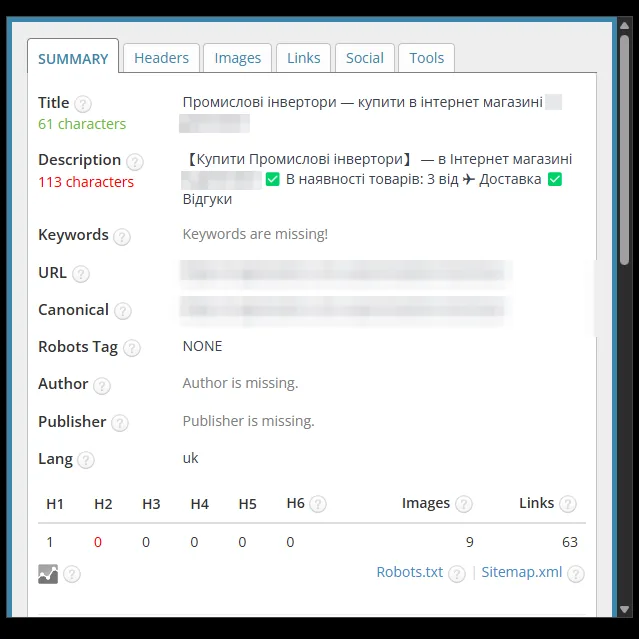The height and width of the screenshot is (639, 639).
Task: Click 'Author is missing.' text
Action: click(x=240, y=383)
